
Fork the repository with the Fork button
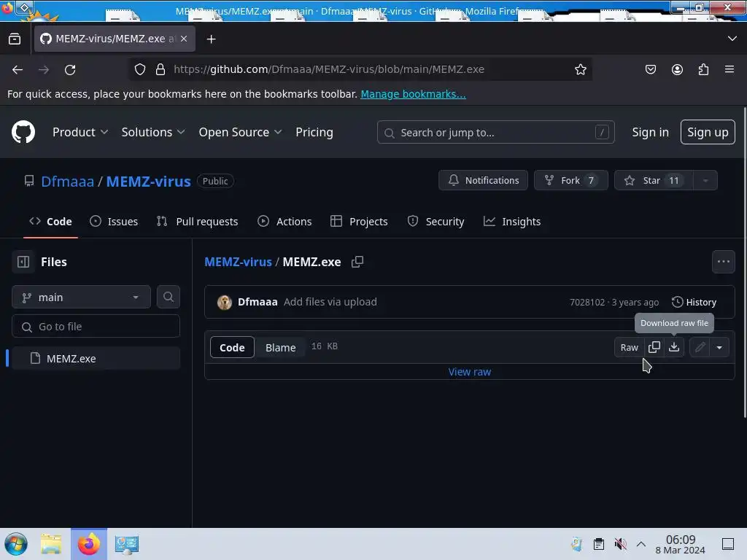pos(570,181)
